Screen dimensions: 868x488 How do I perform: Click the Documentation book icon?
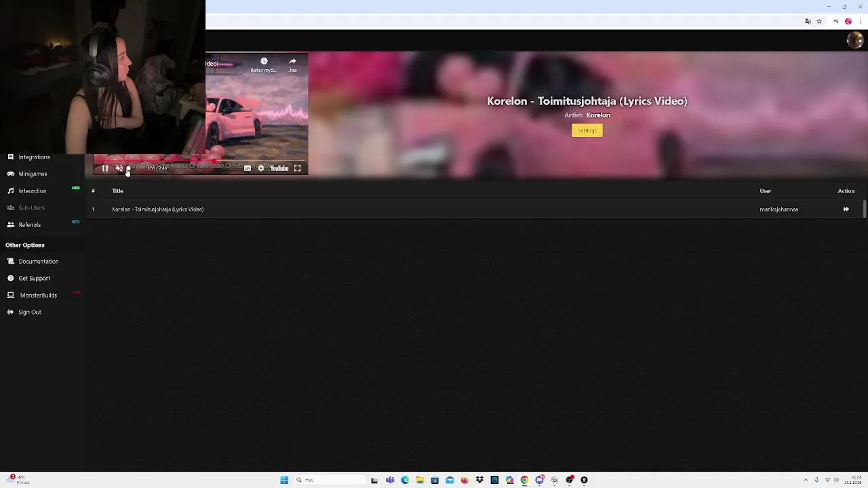(x=10, y=262)
